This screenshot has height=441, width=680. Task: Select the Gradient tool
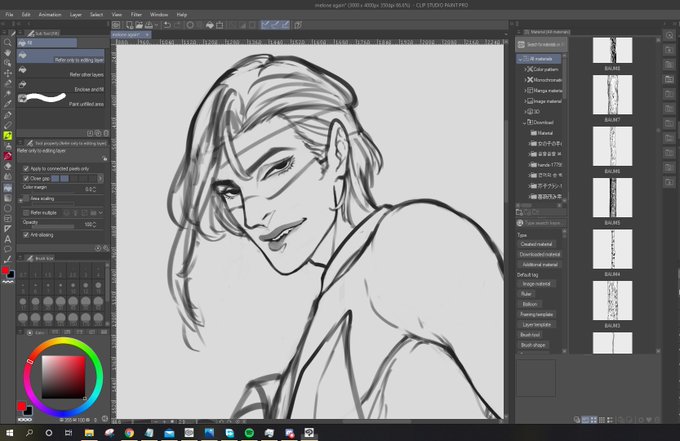7,198
